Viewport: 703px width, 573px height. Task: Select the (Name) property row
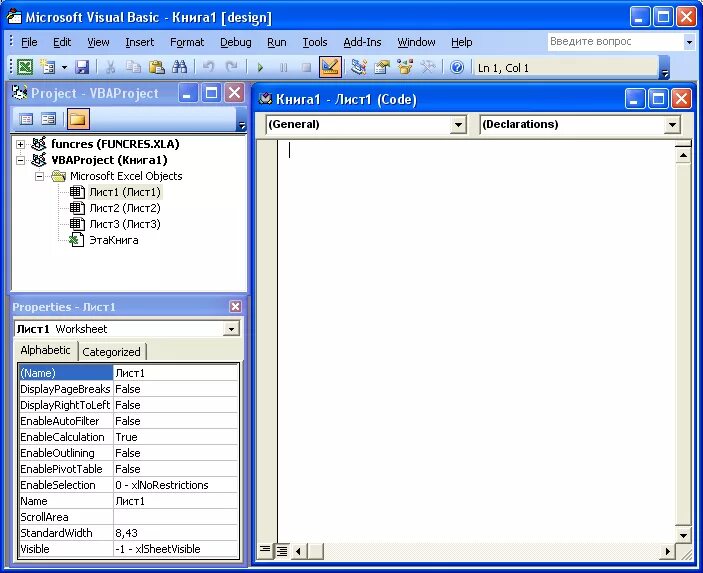tap(129, 373)
